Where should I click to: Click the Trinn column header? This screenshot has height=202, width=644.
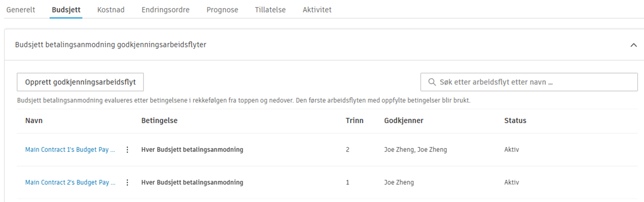coord(354,120)
